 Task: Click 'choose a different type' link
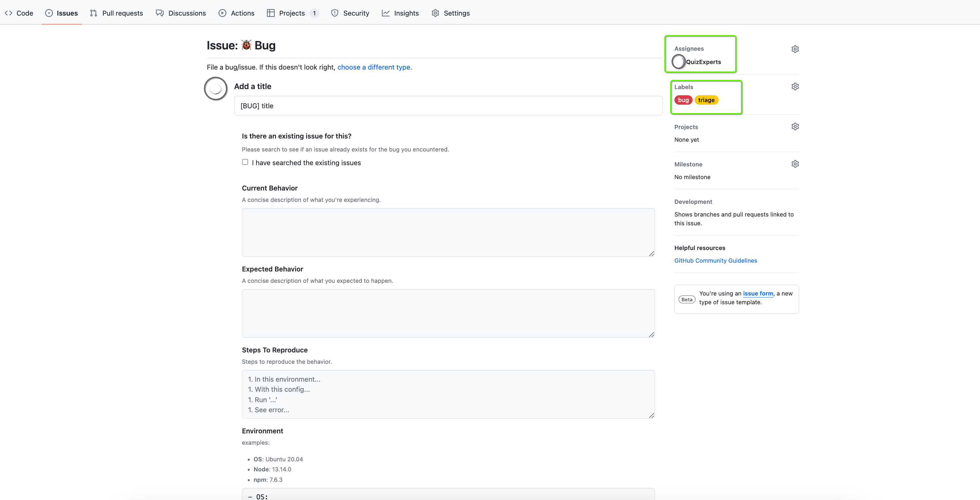point(374,67)
